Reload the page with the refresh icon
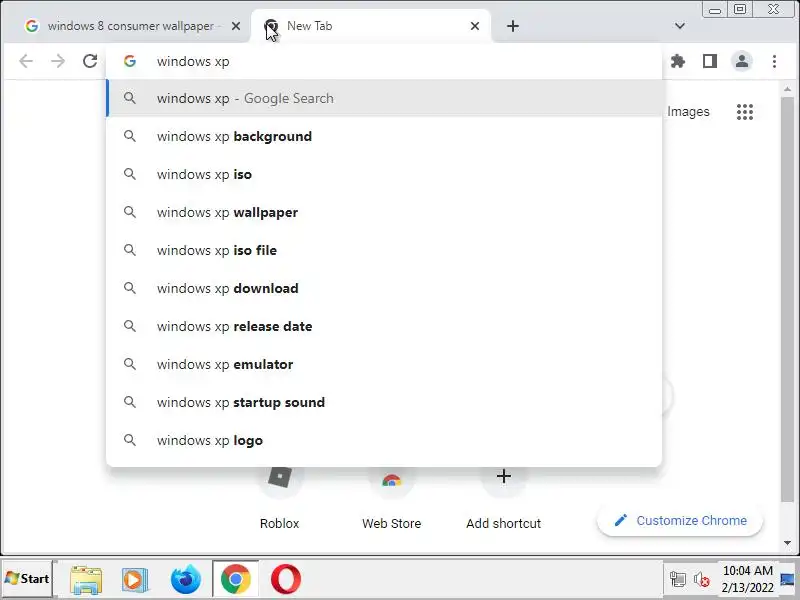 (x=90, y=61)
